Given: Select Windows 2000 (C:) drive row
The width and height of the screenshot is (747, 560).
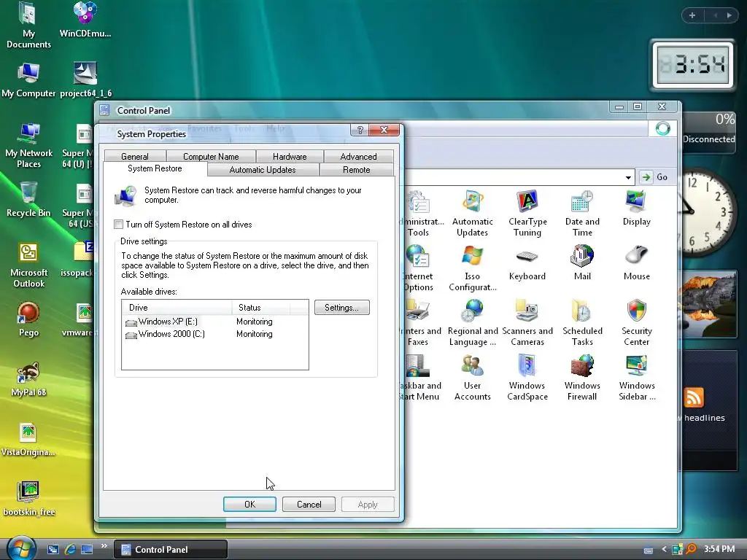Looking at the screenshot, I should (x=215, y=334).
